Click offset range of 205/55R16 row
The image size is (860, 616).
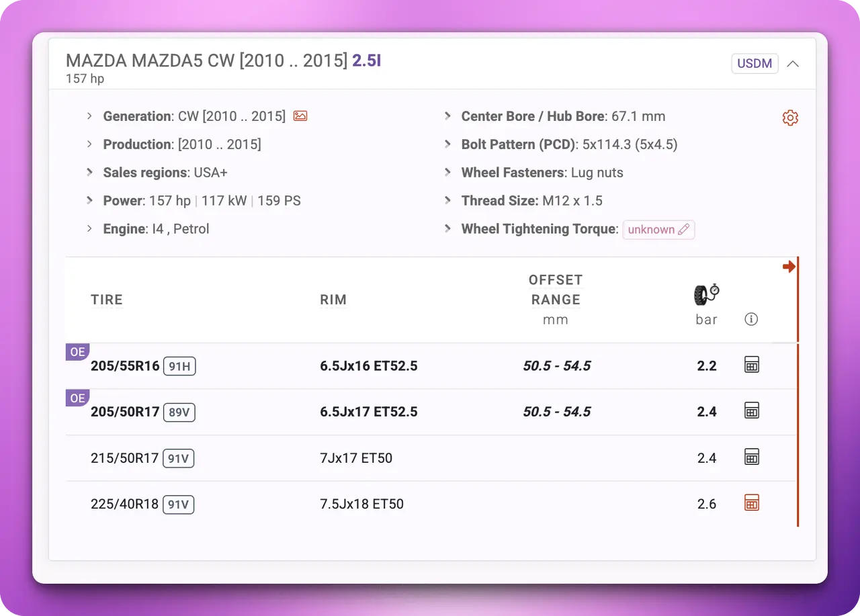pyautogui.click(x=557, y=366)
